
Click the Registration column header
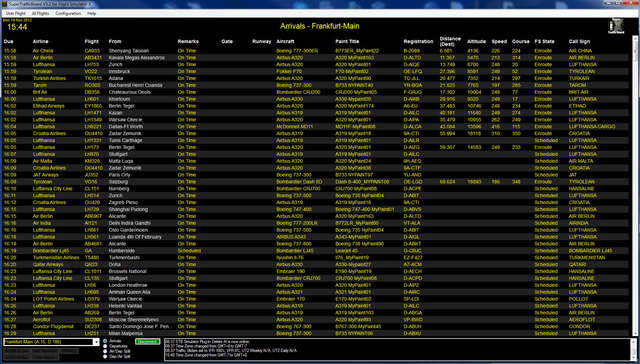pyautogui.click(x=418, y=42)
